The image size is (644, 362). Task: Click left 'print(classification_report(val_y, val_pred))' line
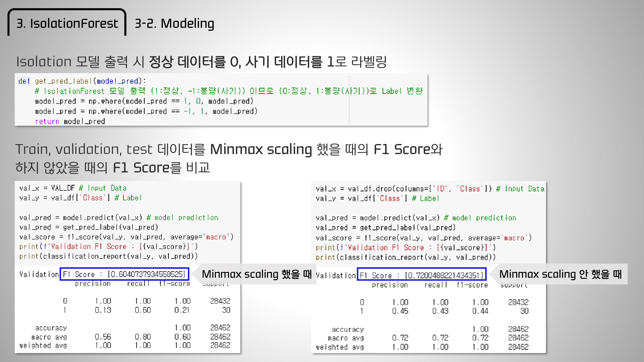[x=108, y=256]
